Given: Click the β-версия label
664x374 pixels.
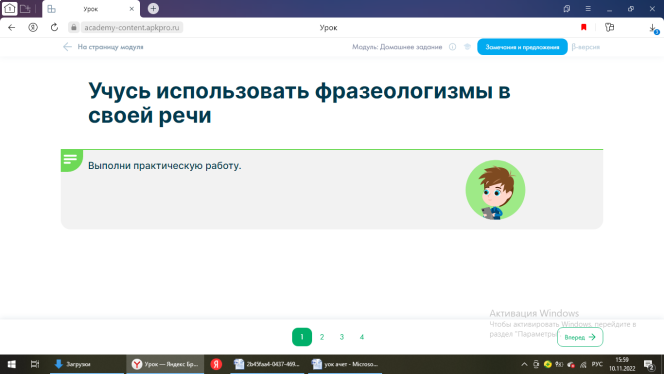Looking at the screenshot, I should [x=586, y=47].
